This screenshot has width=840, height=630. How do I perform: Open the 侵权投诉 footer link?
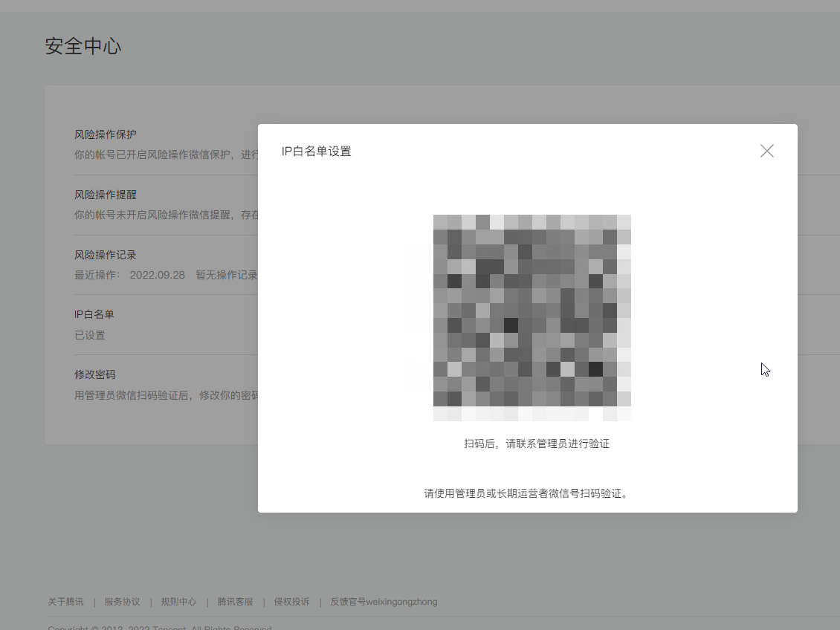pyautogui.click(x=292, y=602)
